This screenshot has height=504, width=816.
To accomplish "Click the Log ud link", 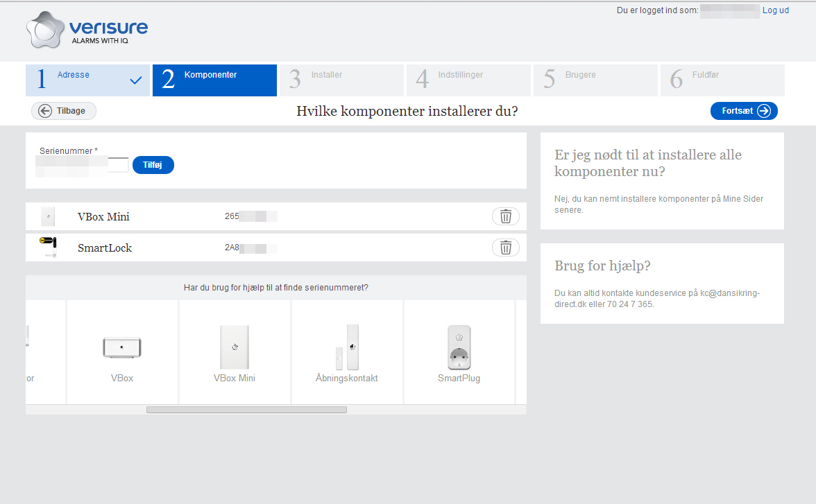I will click(x=775, y=10).
